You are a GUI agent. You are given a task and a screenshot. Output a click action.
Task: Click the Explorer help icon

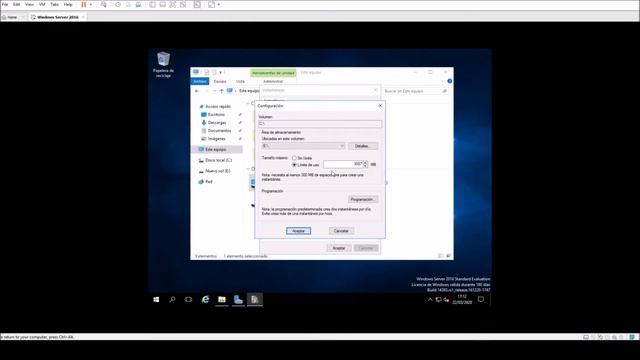(449, 81)
